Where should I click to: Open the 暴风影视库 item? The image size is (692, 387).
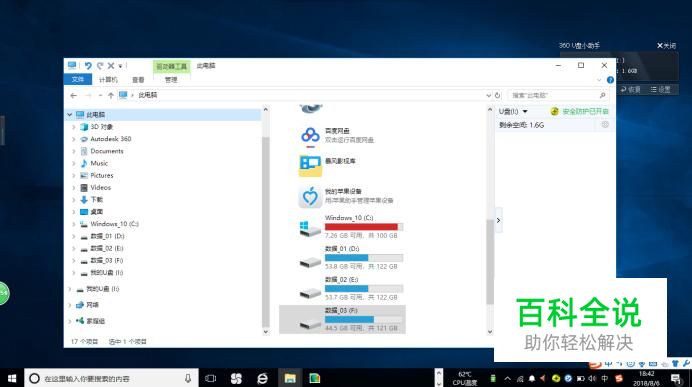click(327, 165)
